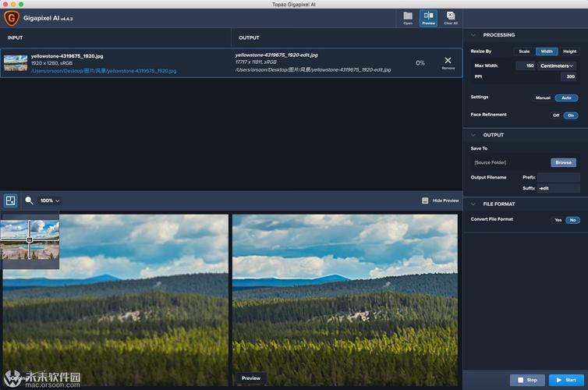This screenshot has height=390, width=588.
Task: Click the Max Width input field
Action: click(x=526, y=66)
